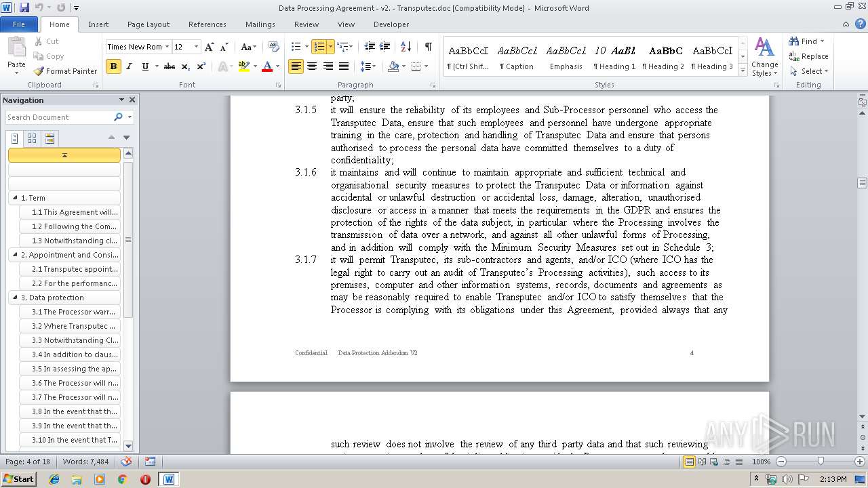Click the Search Document field

pos(60,117)
